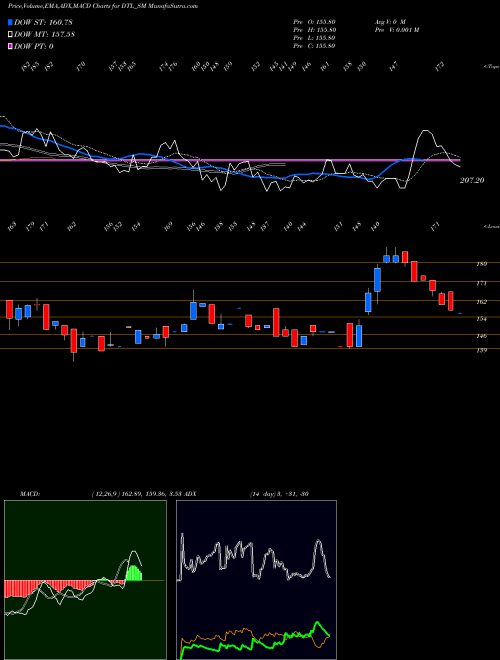Click the tallest blue candlestick near the price peak
The height and width of the screenshot is (660, 500).
[378, 280]
